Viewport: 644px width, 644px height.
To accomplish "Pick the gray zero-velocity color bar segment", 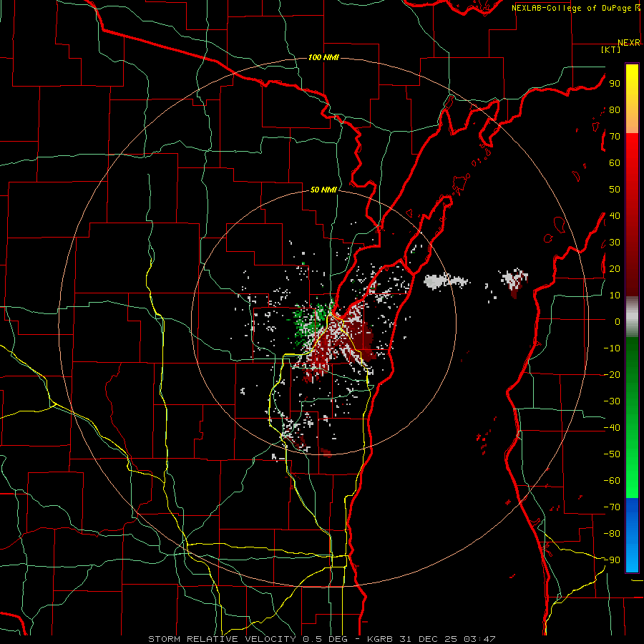I will tap(632, 317).
